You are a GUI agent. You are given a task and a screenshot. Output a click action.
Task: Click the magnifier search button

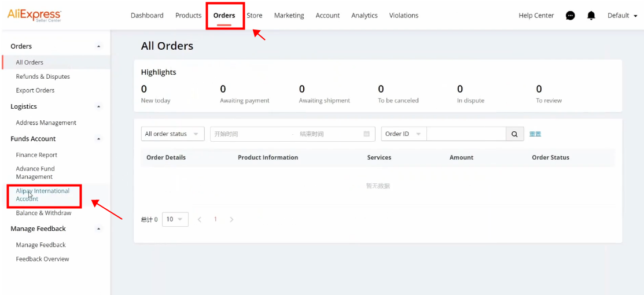coord(514,134)
